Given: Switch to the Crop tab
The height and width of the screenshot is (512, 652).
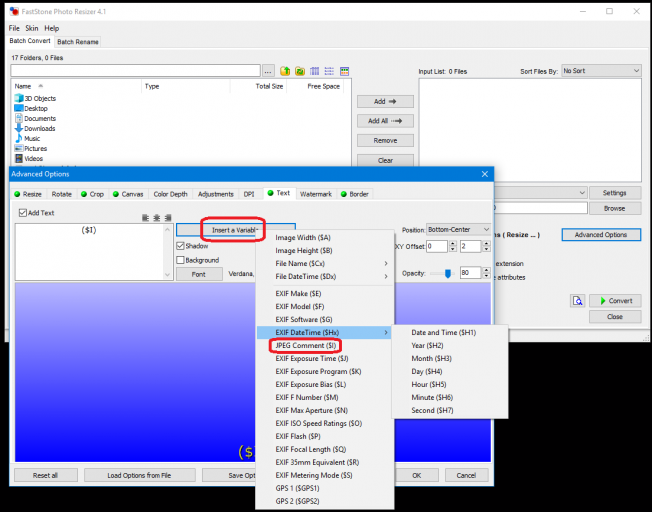Looking at the screenshot, I should 92,194.
